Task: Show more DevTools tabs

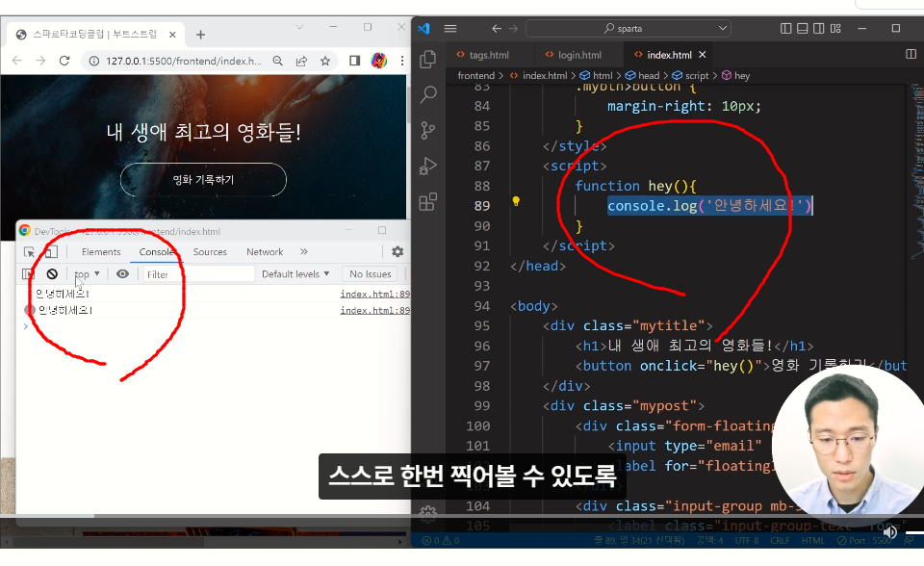Action: 304,252
